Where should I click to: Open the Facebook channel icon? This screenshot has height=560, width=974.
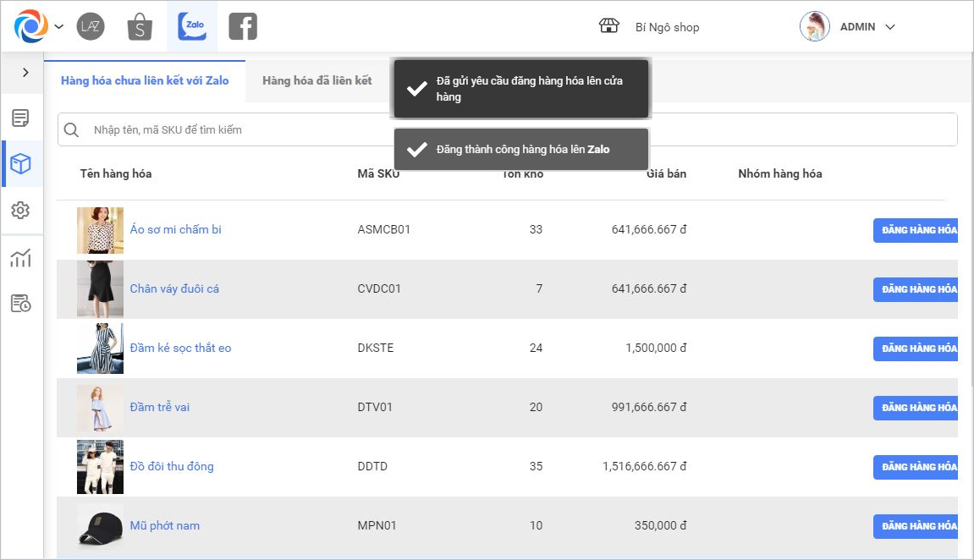point(243,27)
